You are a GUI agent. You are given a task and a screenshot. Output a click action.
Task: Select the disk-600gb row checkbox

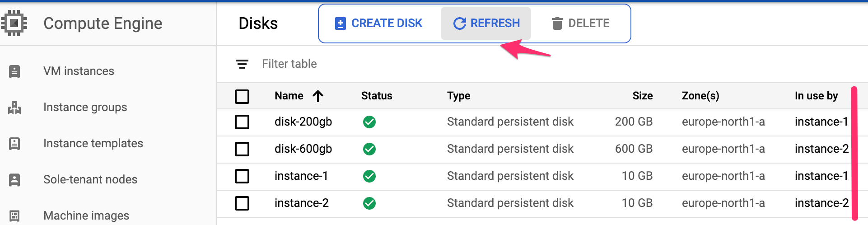(242, 149)
